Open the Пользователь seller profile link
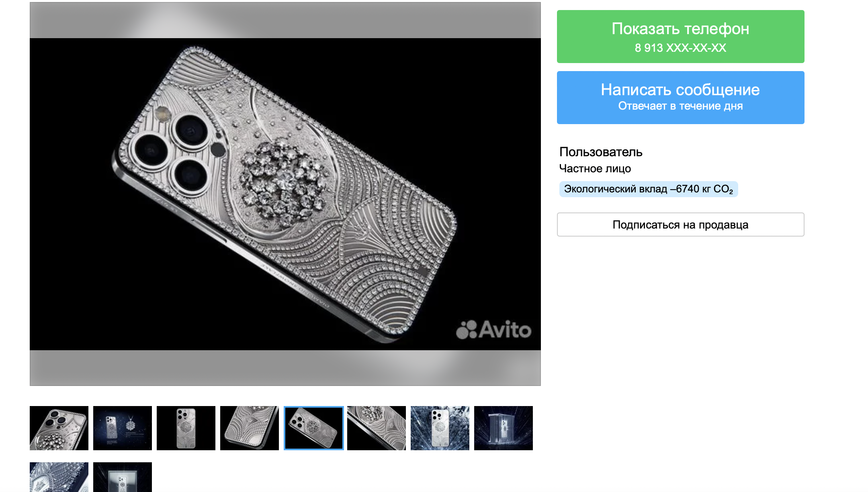This screenshot has height=492, width=868. click(601, 152)
